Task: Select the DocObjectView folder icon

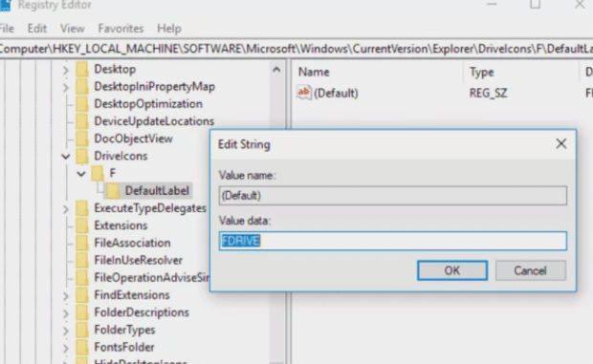Action: coord(82,139)
